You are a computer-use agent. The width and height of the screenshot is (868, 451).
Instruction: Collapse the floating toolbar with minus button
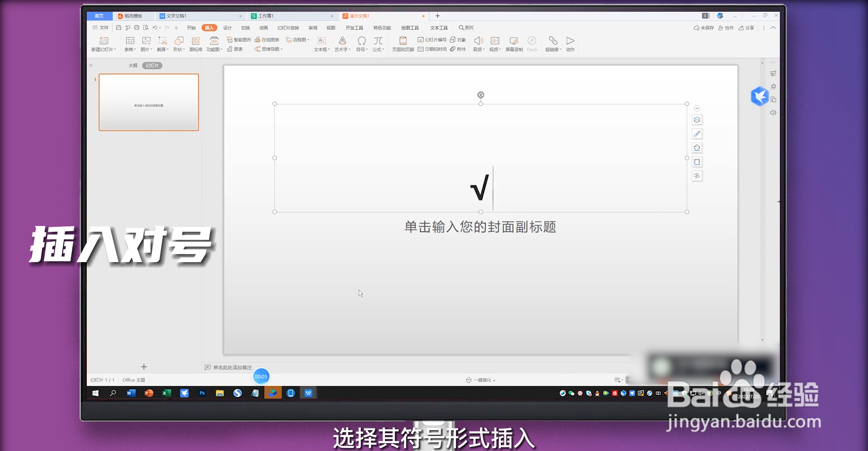(x=698, y=108)
